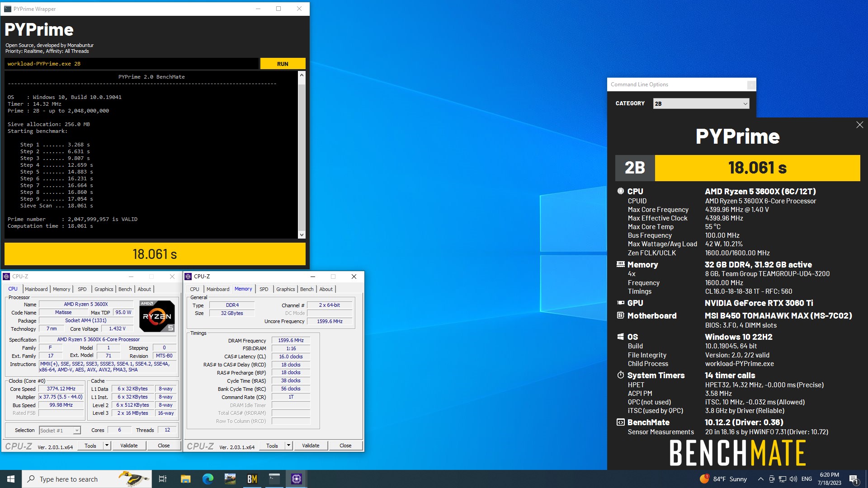Open Task View from the taskbar

coord(163,479)
